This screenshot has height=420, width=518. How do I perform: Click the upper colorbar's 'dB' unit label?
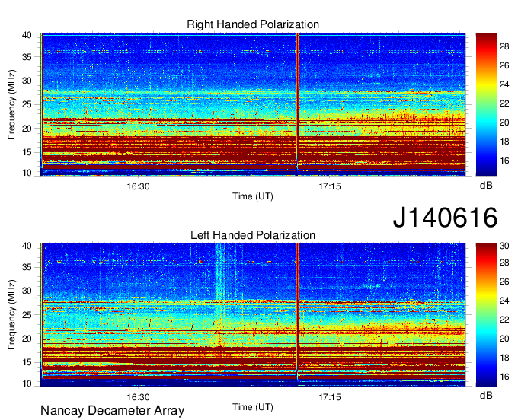pos(486,186)
